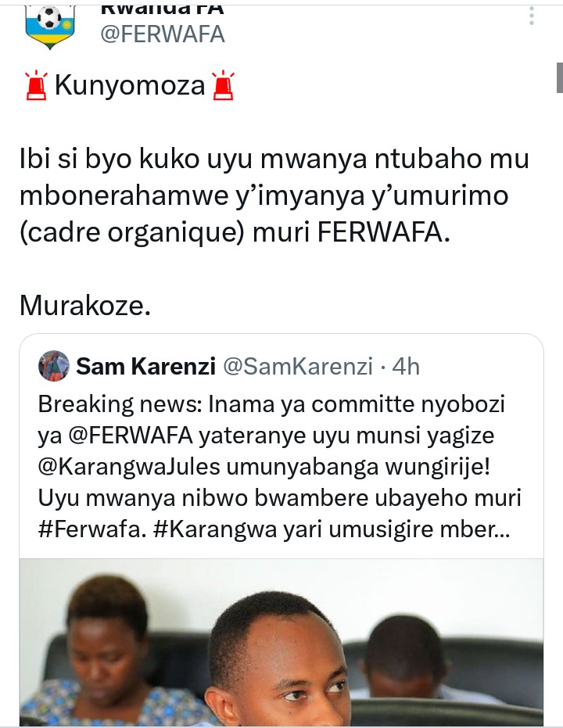
Task: Click the @FERWAFA account handle
Action: pos(163,35)
